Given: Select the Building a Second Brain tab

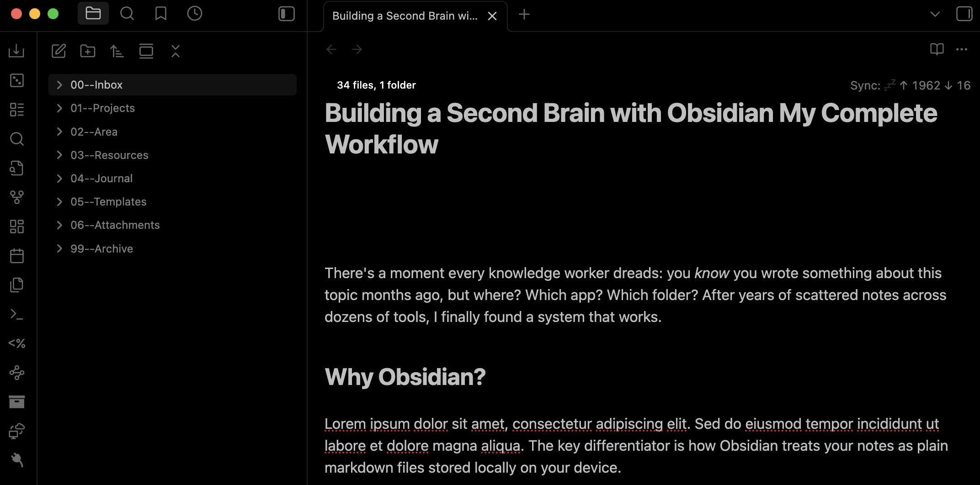Looking at the screenshot, I should pos(405,16).
